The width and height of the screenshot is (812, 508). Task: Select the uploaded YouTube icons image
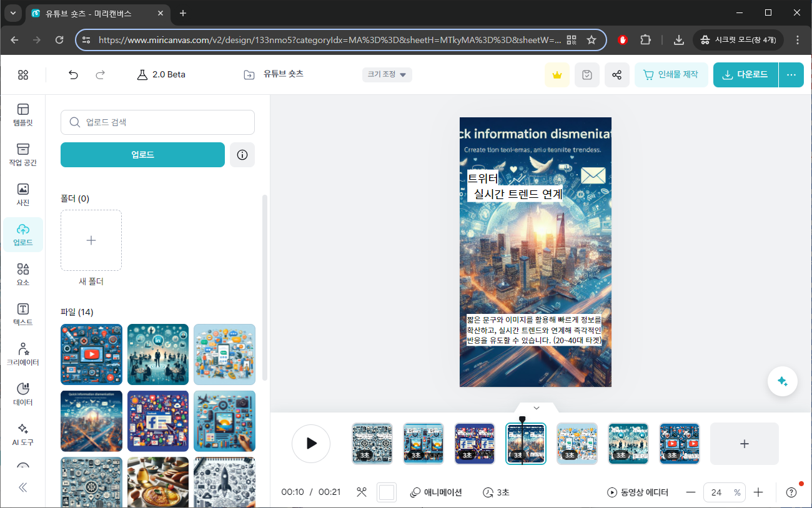[x=91, y=354]
